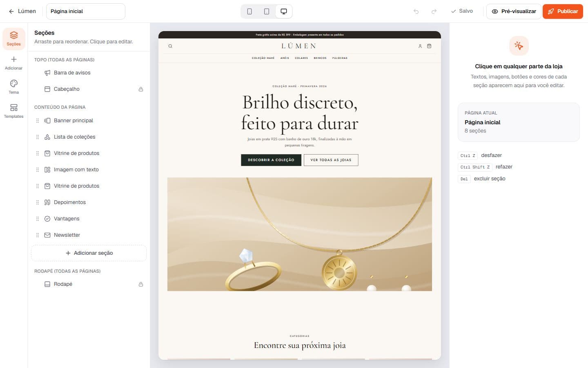Click the Depoimentos quote icon
588x368 pixels.
click(47, 202)
